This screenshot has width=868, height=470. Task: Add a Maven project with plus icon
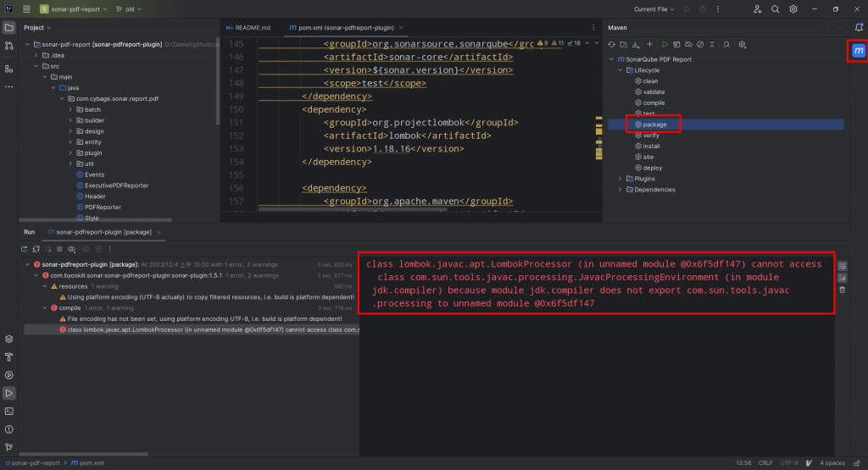(650, 45)
